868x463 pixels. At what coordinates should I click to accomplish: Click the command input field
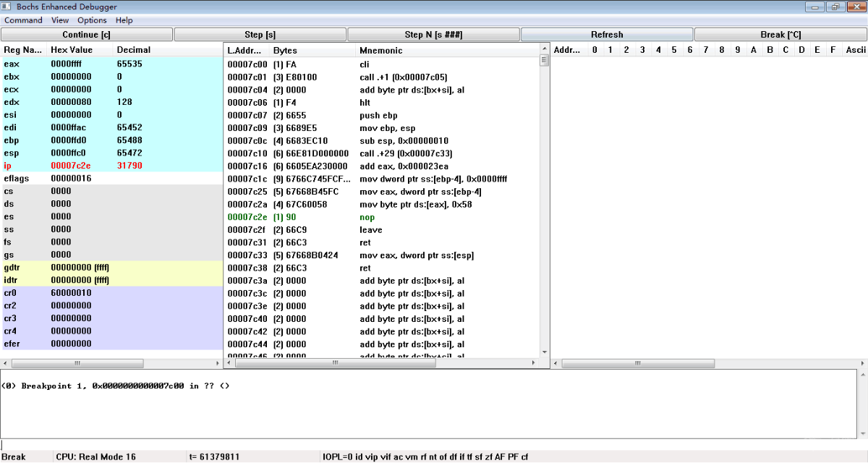click(x=434, y=445)
